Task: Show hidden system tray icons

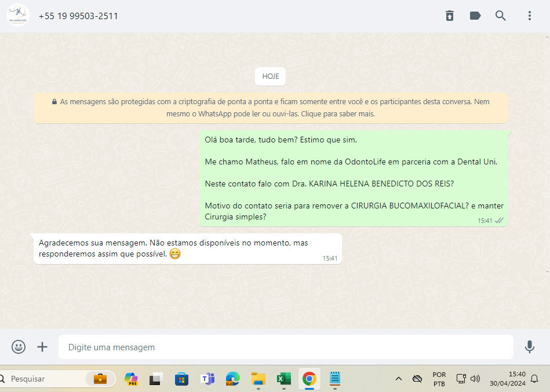Action: point(399,379)
